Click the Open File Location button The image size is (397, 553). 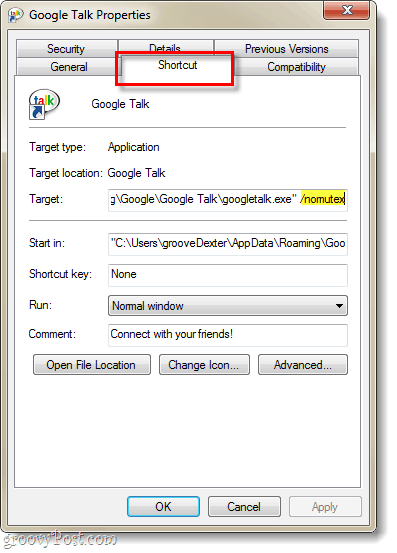[x=92, y=365]
